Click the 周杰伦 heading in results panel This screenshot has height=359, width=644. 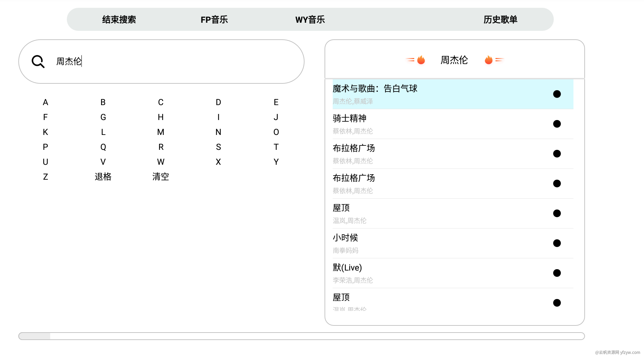coord(454,60)
